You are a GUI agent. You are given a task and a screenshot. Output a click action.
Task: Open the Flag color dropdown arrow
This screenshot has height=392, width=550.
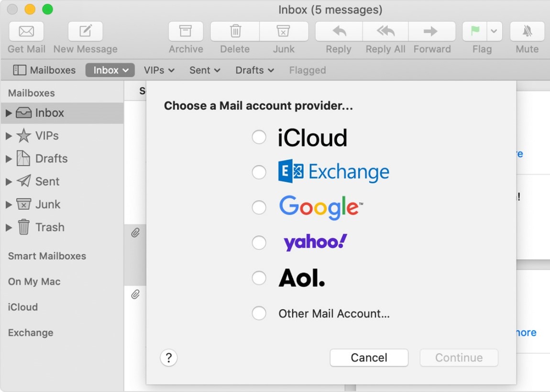494,31
